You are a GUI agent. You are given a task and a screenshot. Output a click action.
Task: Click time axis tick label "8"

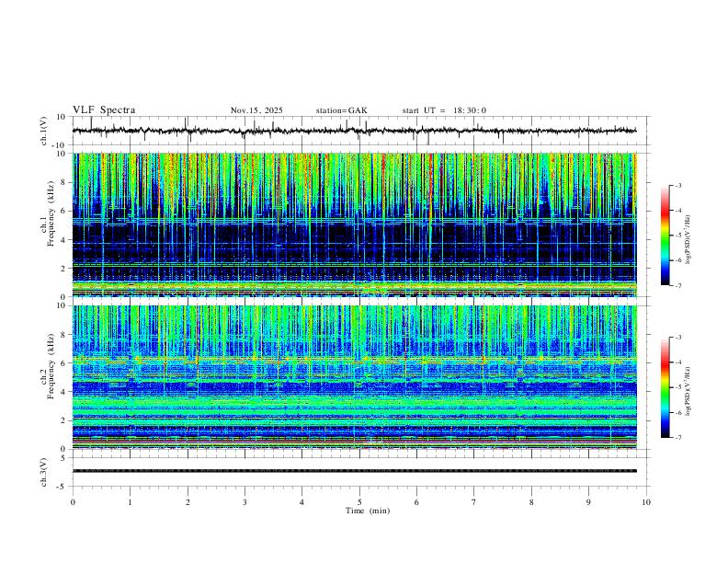[531, 502]
